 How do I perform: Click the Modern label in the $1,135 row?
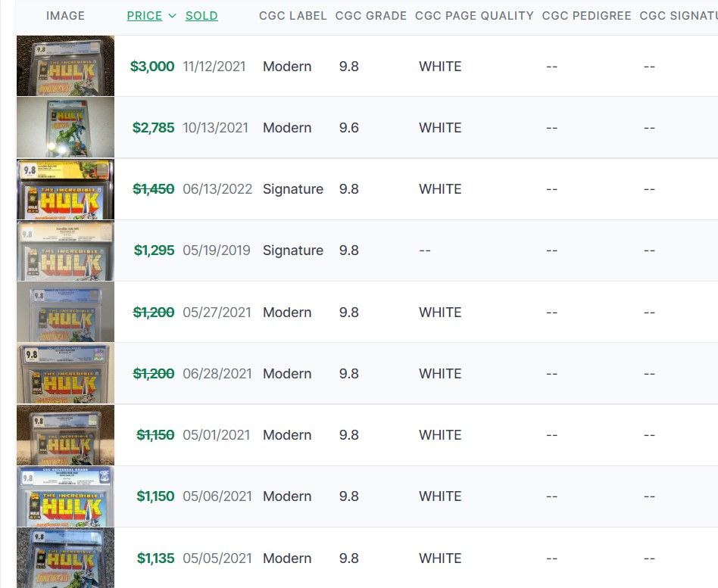[x=287, y=558]
